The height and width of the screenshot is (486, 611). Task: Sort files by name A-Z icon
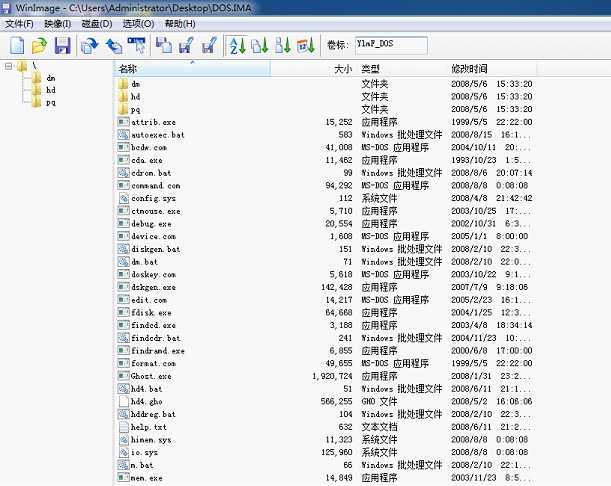click(237, 46)
